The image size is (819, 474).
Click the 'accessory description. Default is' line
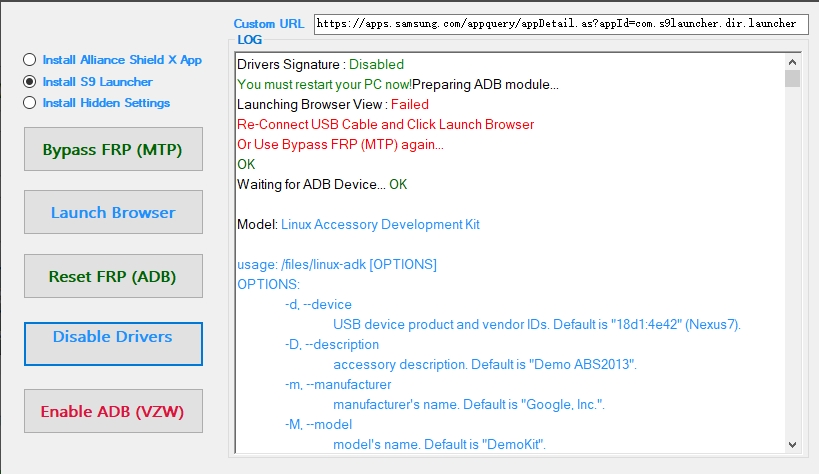point(485,364)
